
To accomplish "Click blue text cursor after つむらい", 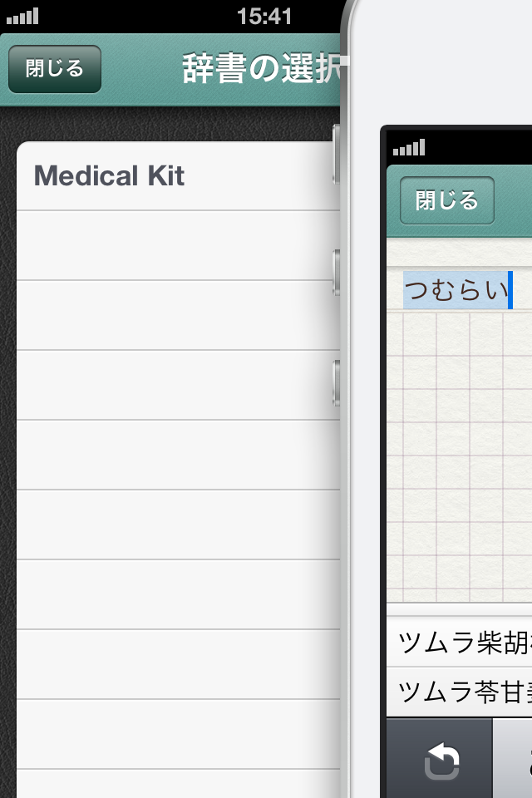I will click(510, 290).
